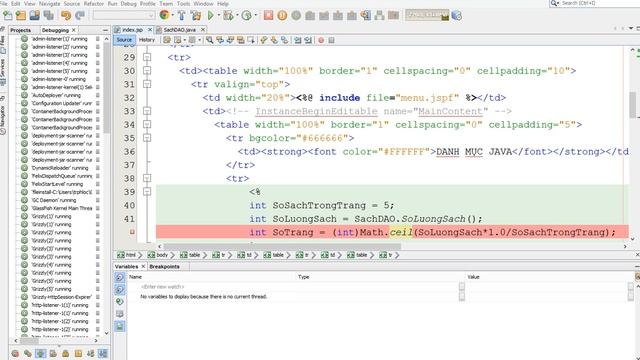Switch to the SachDAO.java tab
The image size is (640, 360).
pos(179,30)
